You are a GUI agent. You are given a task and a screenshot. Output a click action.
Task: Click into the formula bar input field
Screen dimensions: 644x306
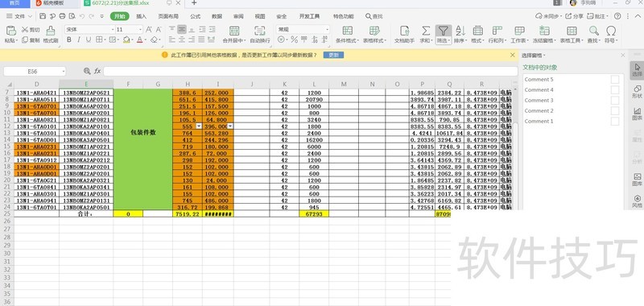pyautogui.click(x=311, y=71)
